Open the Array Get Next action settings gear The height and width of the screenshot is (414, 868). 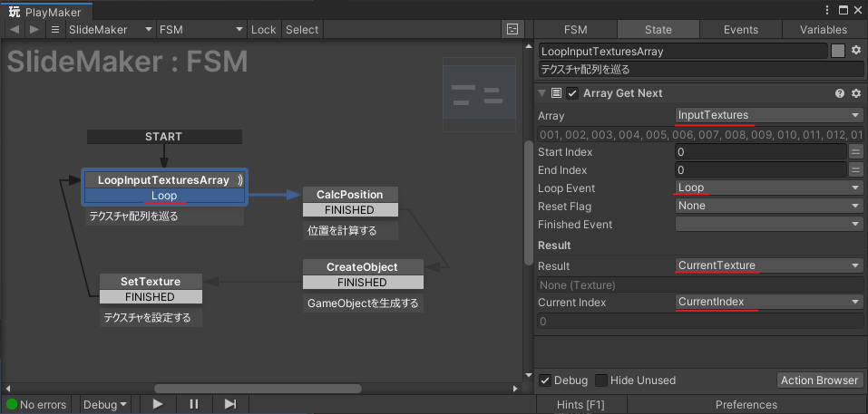pyautogui.click(x=855, y=93)
